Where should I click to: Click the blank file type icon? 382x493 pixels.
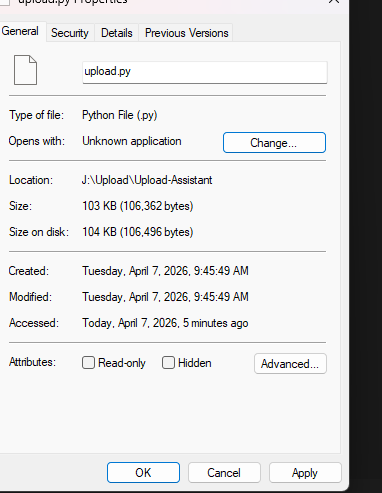coord(25,70)
